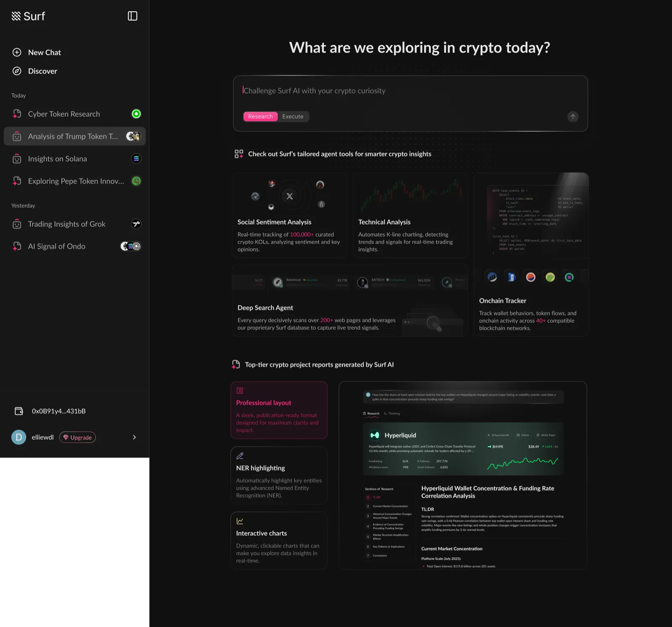Click magnifier graphic in Deep Search card
Image resolution: width=672 pixels, height=627 pixels.
[x=433, y=324]
